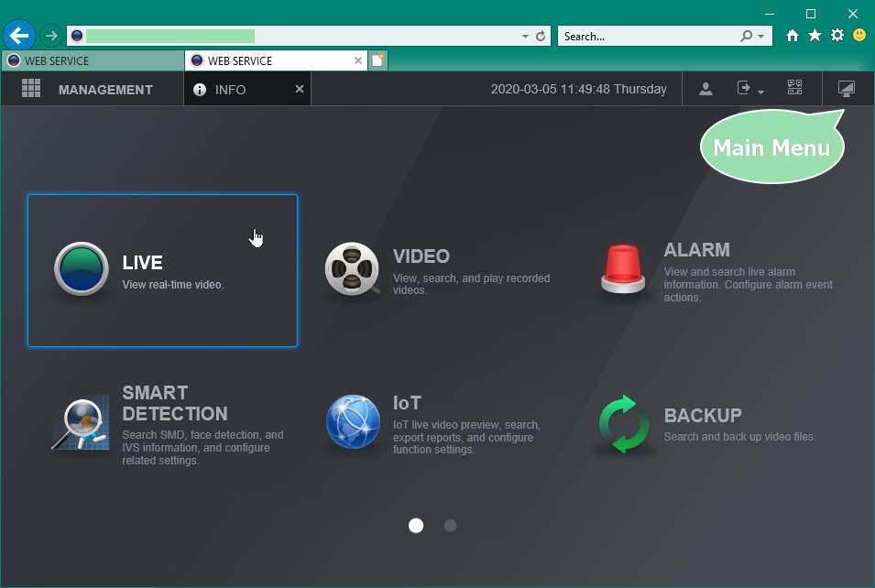Switch to the INFO tab
The width and height of the screenshot is (875, 588).
231,90
